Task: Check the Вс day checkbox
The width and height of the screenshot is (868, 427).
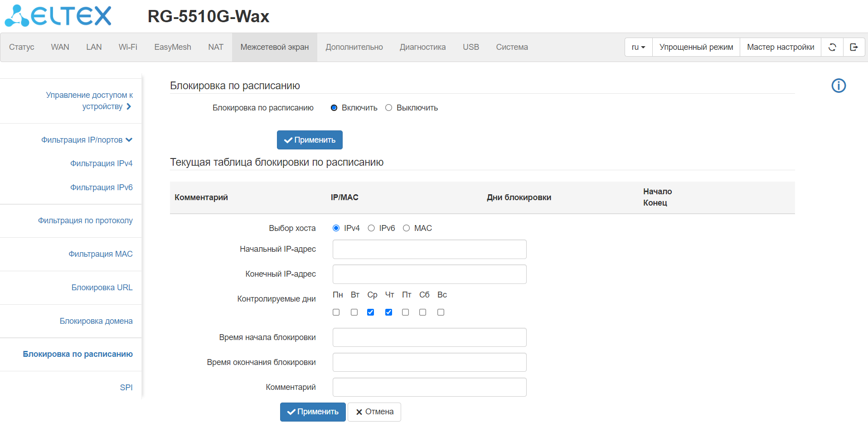Action: click(441, 312)
